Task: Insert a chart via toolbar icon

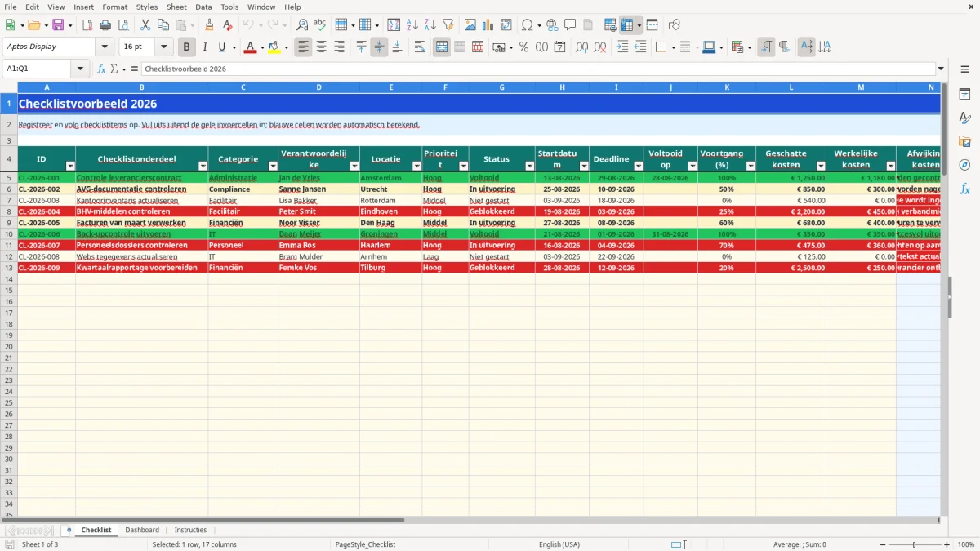Action: [488, 25]
